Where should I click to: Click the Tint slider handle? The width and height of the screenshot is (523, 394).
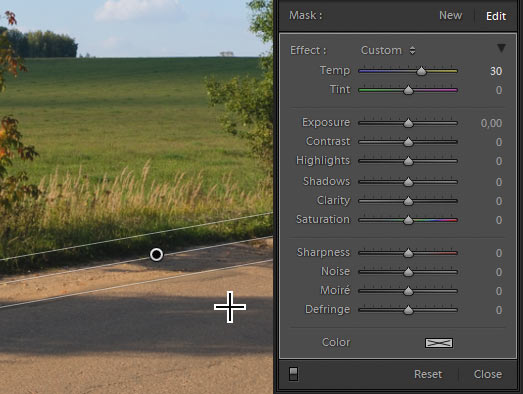408,90
